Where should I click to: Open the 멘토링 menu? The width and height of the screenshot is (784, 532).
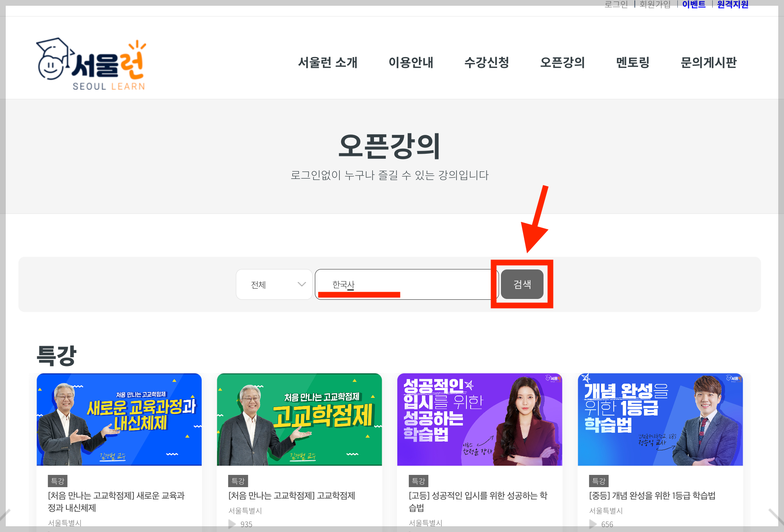click(x=632, y=62)
